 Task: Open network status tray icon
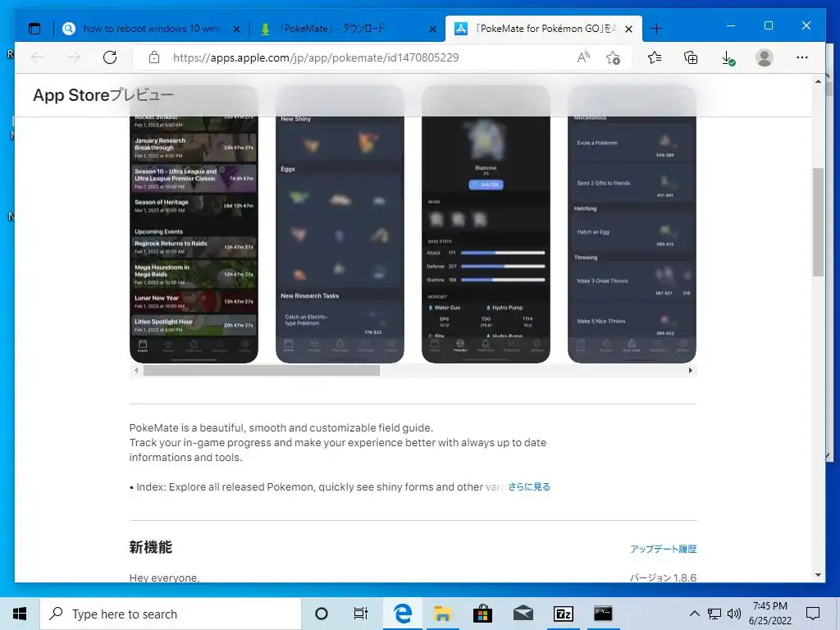coord(714,614)
